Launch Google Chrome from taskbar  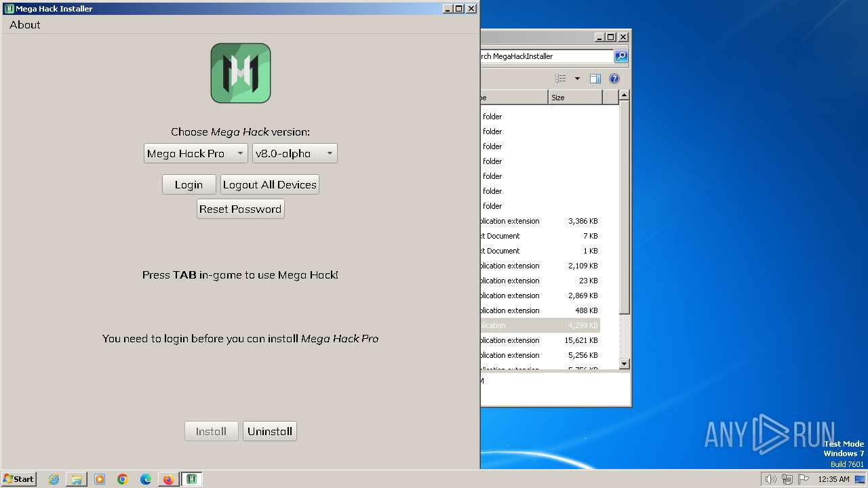pyautogui.click(x=123, y=479)
